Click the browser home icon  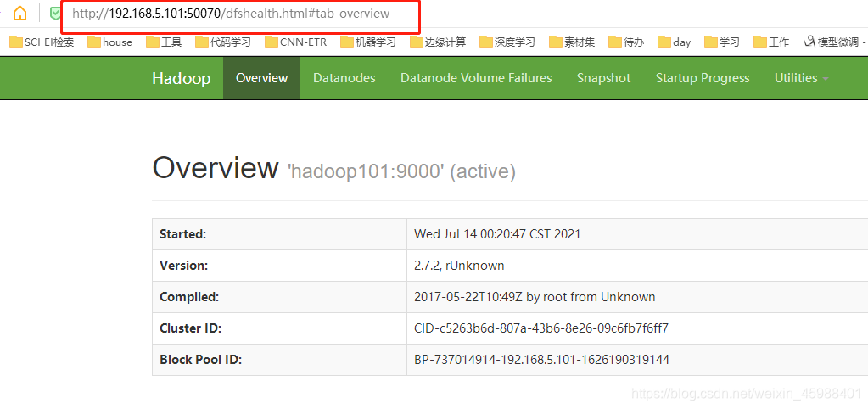coord(20,14)
